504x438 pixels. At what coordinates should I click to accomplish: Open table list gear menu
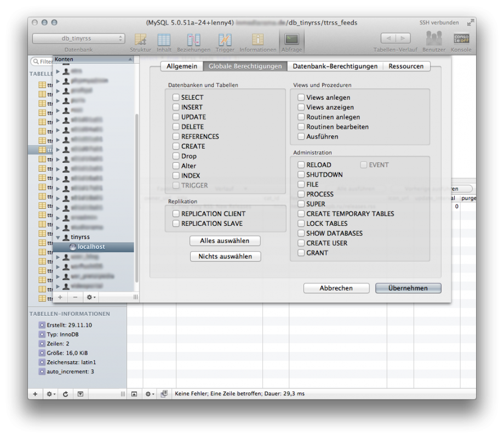(51, 394)
